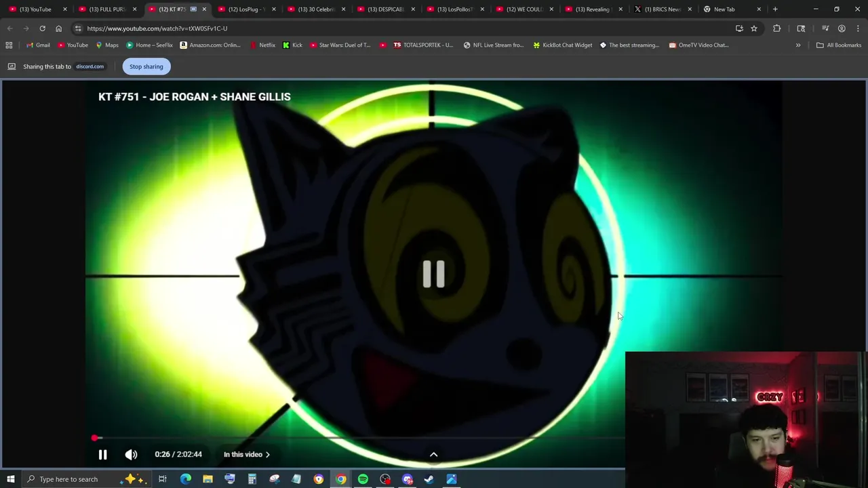Image resolution: width=868 pixels, height=488 pixels.
Task: Open the discord.com sharing target chip
Action: 90,66
